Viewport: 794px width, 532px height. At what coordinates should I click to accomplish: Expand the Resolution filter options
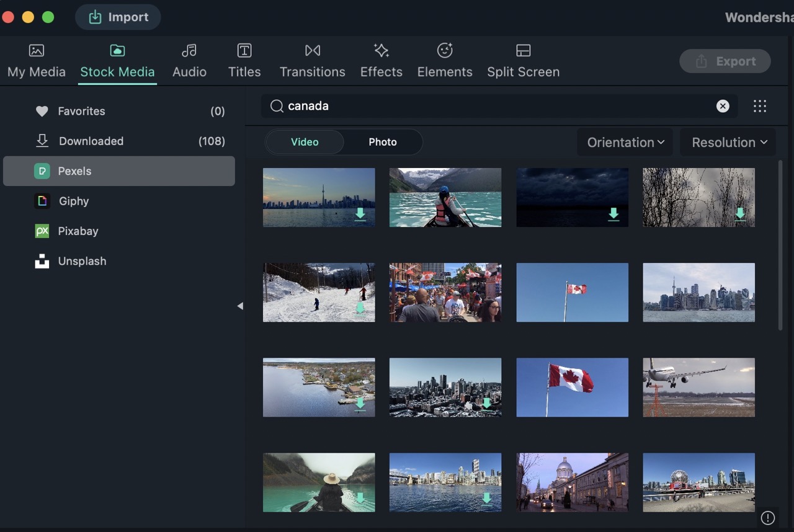728,141
